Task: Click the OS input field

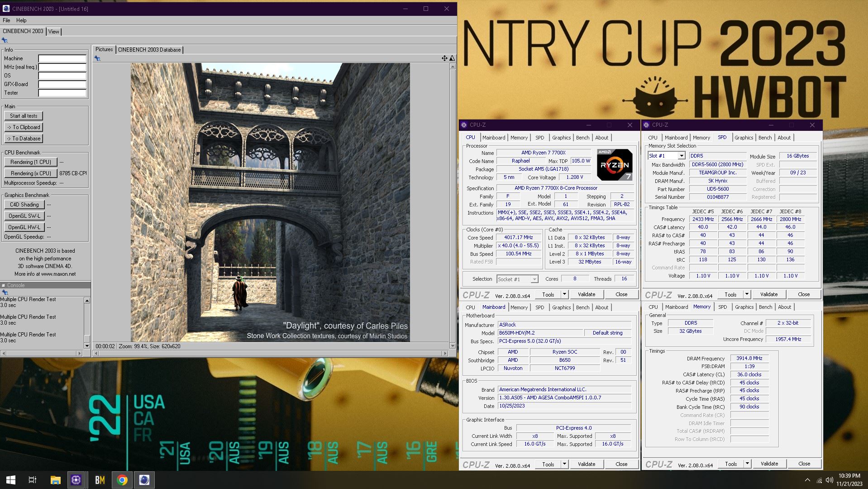Action: click(x=62, y=76)
